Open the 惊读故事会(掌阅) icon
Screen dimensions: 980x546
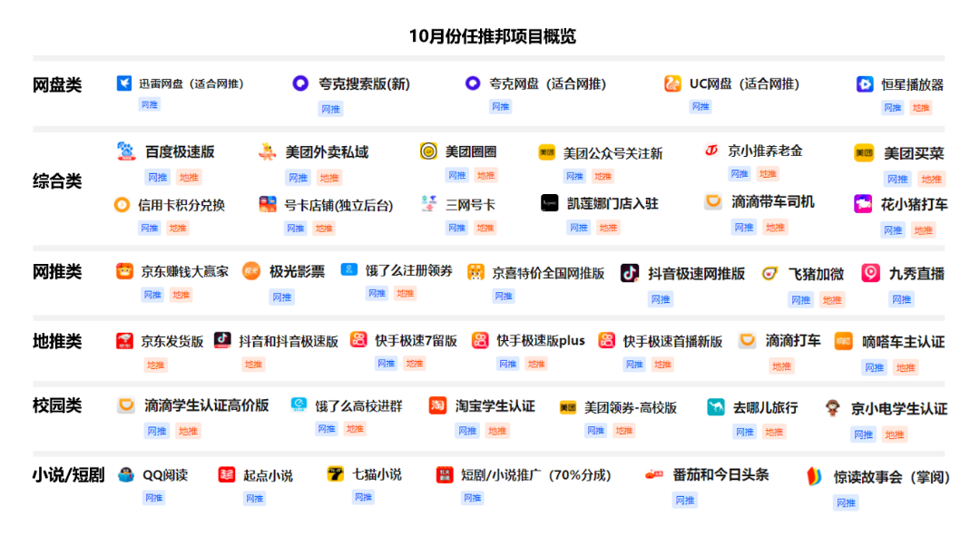coord(814,477)
